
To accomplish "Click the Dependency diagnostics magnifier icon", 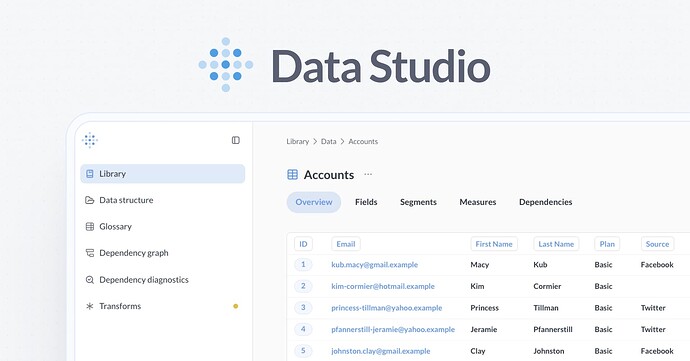I will (x=90, y=280).
